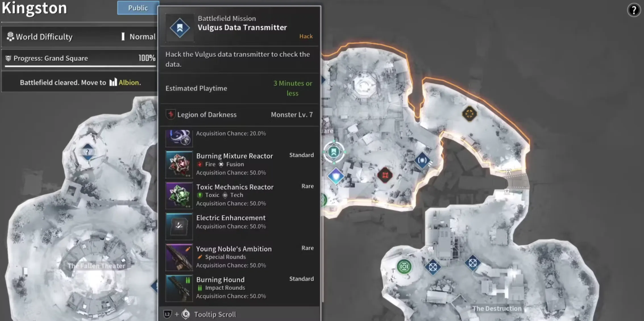Click the Burning Mixture Reactor item icon
The width and height of the screenshot is (644, 321).
tap(179, 164)
